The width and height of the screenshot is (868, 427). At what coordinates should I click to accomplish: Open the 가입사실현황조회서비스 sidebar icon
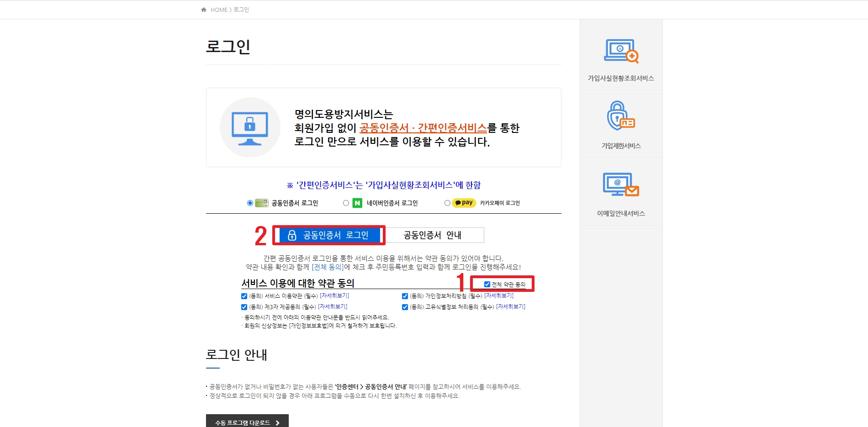[620, 51]
